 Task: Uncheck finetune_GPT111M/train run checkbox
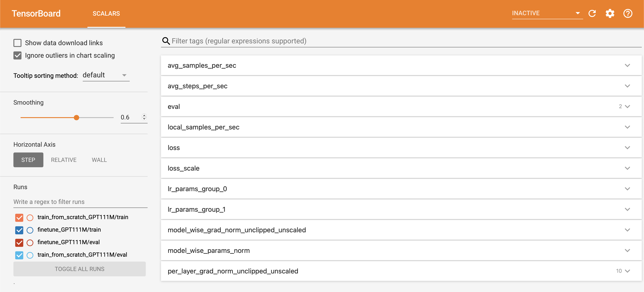(19, 230)
